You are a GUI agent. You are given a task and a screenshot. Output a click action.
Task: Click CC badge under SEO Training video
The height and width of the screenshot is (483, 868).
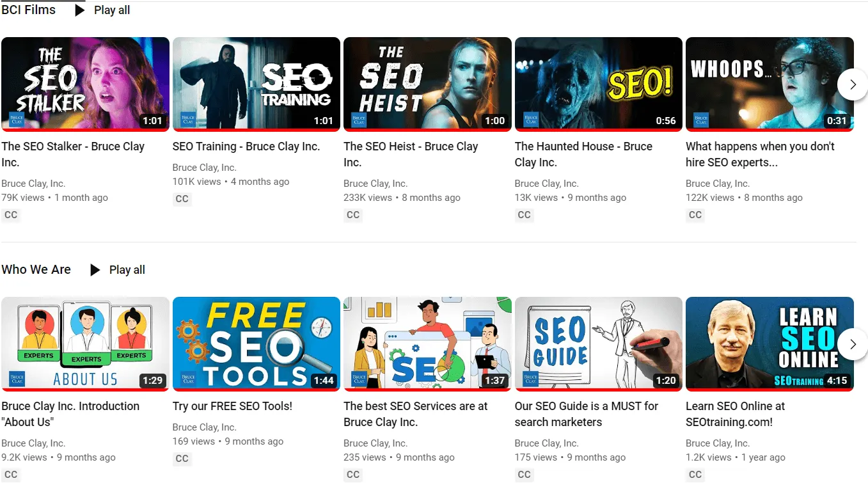pos(182,199)
